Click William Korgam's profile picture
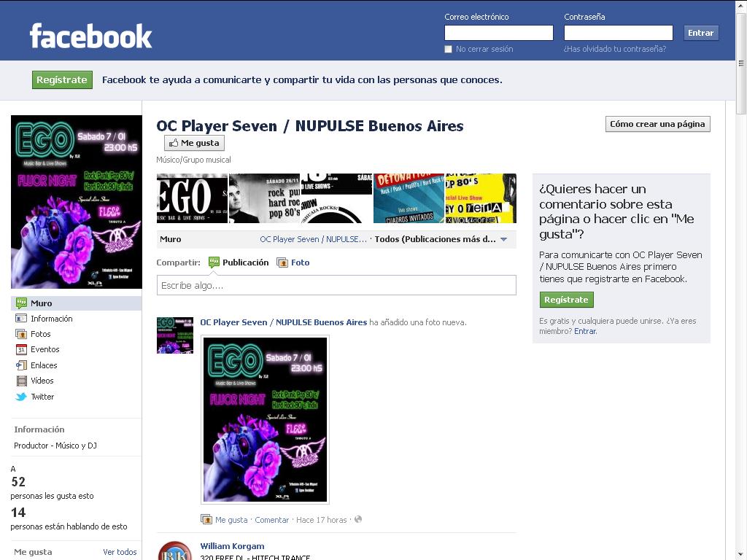 coord(175,551)
